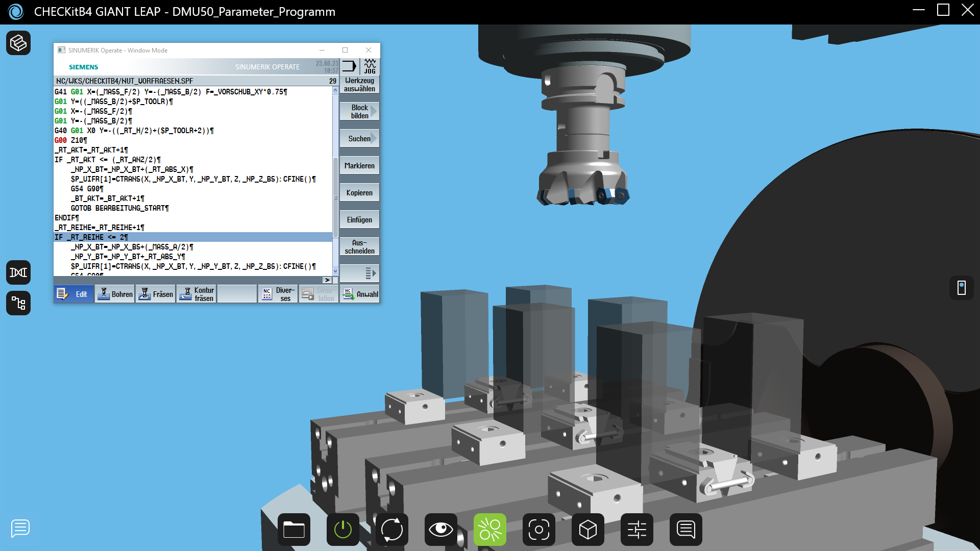
Task: Click the refresh rotate arrows icon
Action: click(x=392, y=530)
